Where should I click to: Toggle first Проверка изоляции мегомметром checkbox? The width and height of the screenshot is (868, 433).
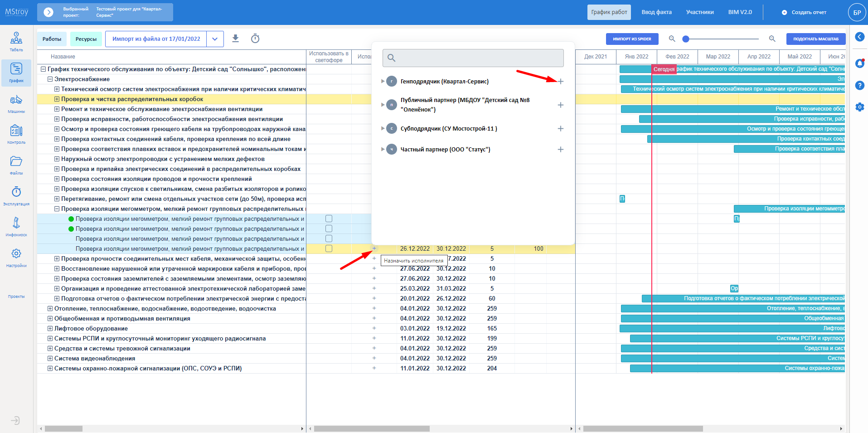[329, 219]
